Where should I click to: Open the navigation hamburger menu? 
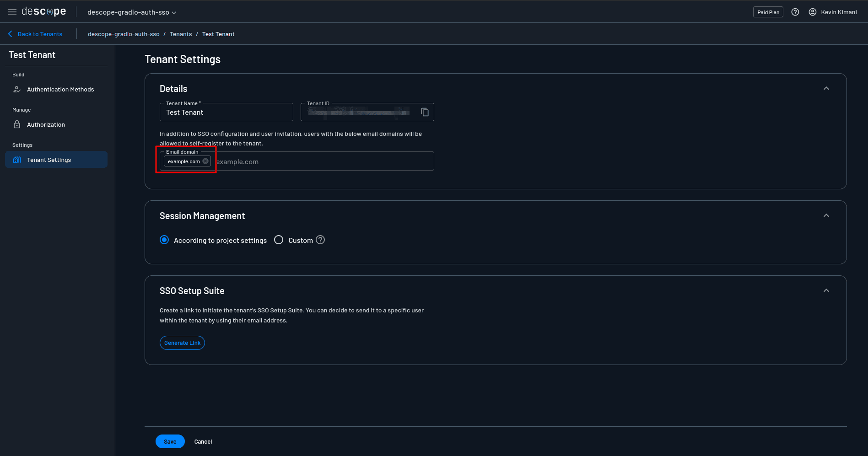11,11
